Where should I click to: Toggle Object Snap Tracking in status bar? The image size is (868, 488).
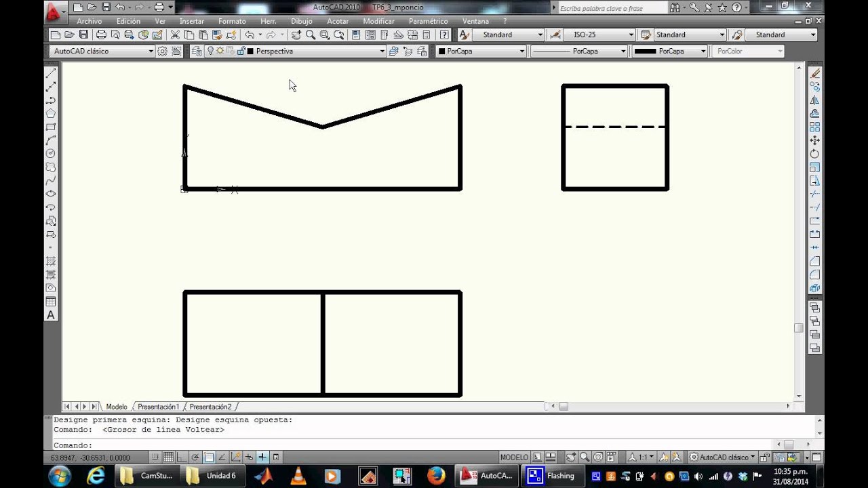(x=222, y=457)
